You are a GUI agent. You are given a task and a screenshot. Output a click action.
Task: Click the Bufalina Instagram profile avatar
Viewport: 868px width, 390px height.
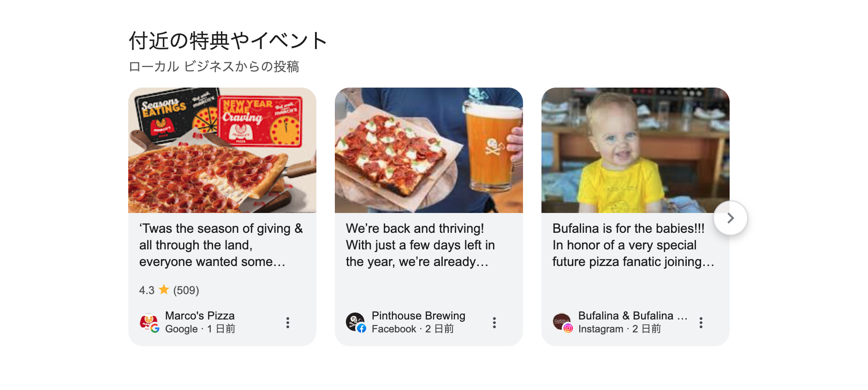pos(562,322)
